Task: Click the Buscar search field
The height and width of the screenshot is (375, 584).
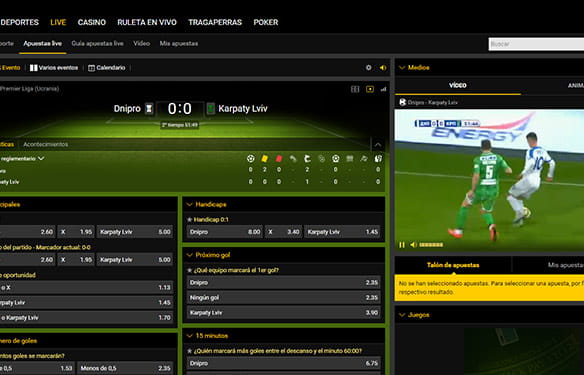Action: (536, 44)
